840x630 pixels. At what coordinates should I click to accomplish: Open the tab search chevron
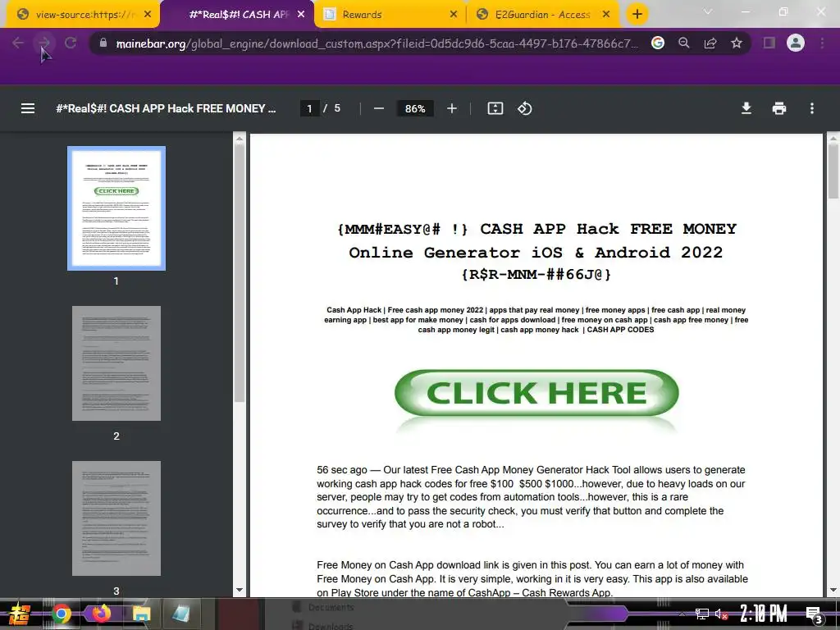(x=708, y=11)
